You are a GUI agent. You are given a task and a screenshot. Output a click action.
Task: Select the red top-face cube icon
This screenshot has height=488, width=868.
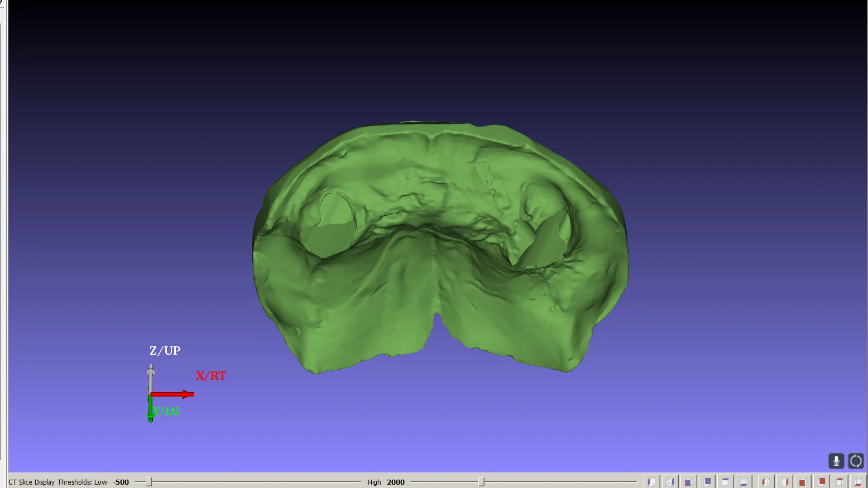840,482
